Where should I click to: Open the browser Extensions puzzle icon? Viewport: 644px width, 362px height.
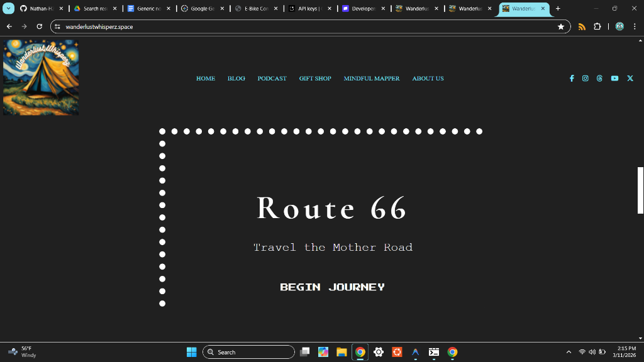pyautogui.click(x=597, y=26)
